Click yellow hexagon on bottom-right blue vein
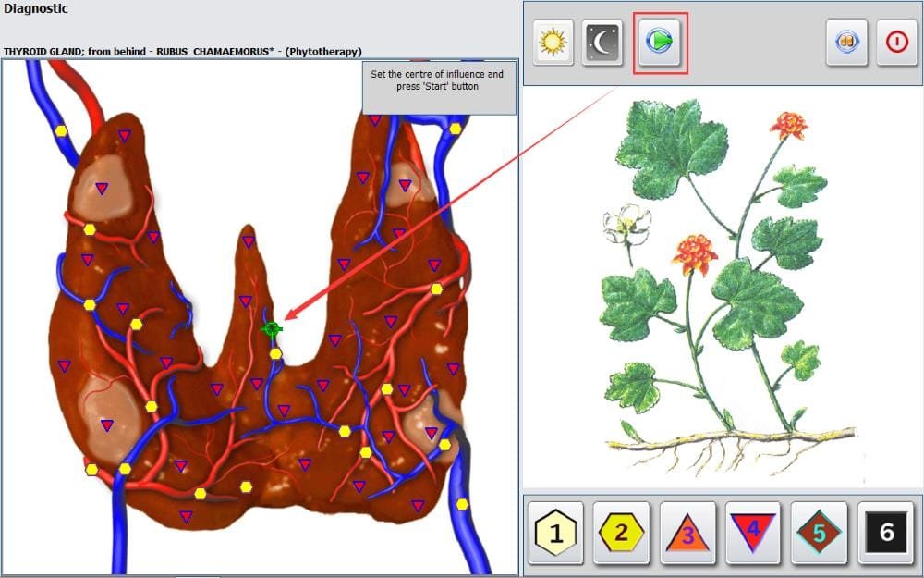 click(x=462, y=504)
